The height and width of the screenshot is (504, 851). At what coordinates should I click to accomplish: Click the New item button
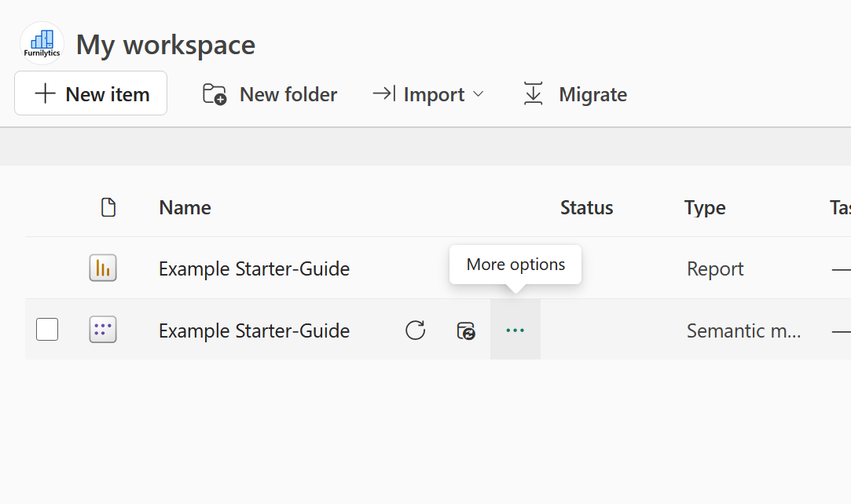90,93
